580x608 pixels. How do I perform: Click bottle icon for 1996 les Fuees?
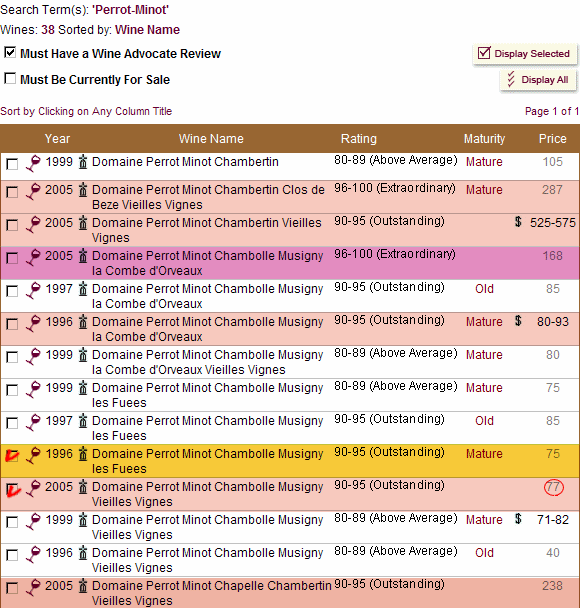coord(83,454)
